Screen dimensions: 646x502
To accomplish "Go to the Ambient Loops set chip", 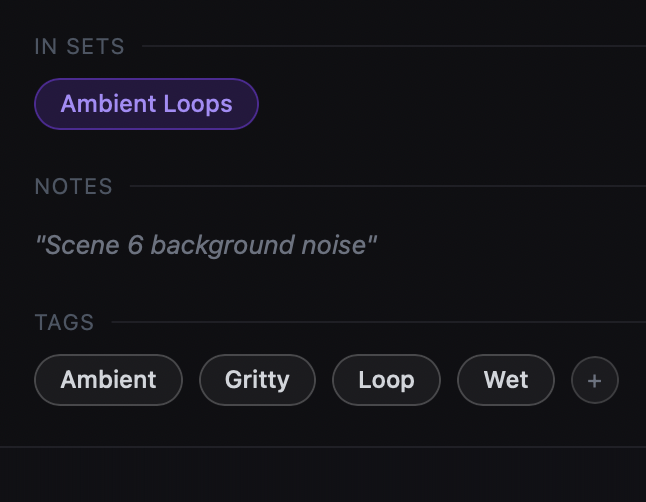I will coord(146,104).
